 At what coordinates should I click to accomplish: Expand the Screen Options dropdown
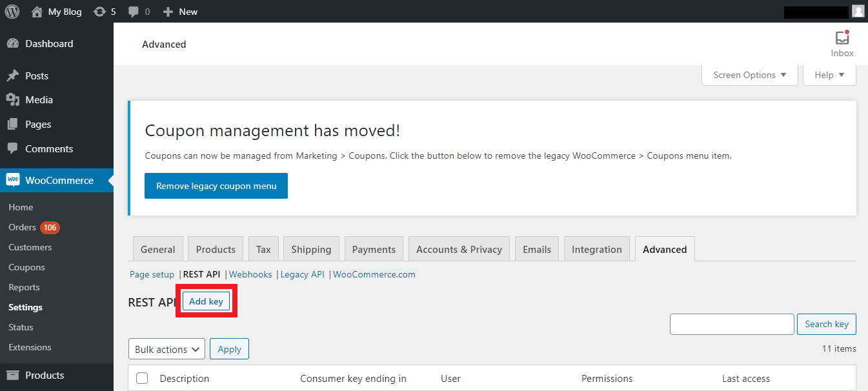point(749,75)
